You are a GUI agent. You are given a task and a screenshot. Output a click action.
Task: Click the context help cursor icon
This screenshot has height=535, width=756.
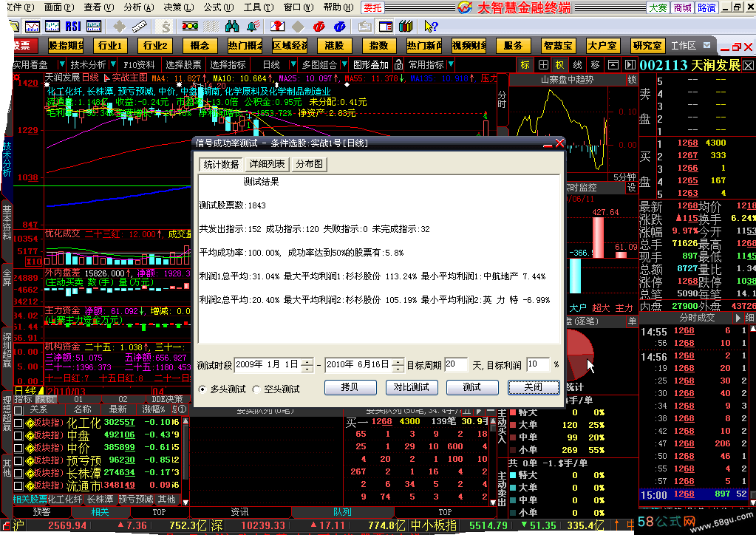431,27
